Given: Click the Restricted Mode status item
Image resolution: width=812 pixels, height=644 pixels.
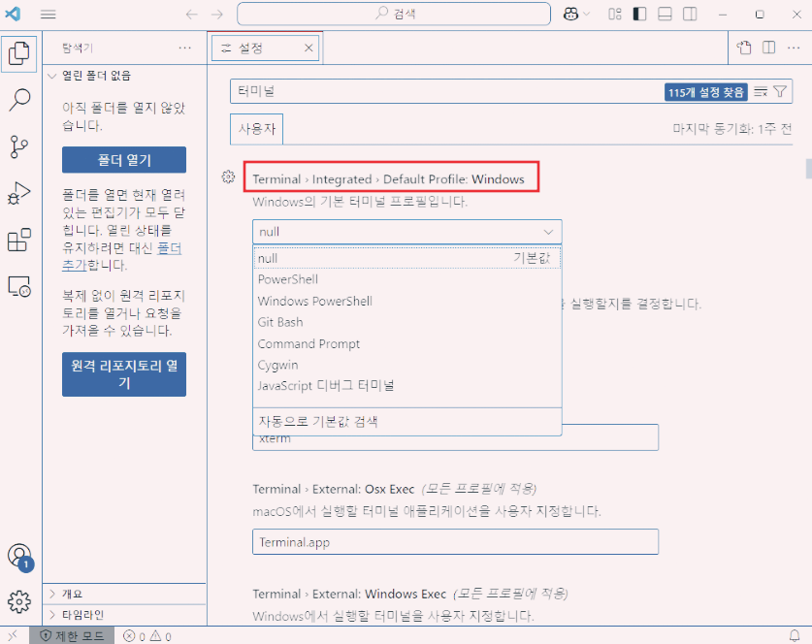Looking at the screenshot, I should pos(72,635).
